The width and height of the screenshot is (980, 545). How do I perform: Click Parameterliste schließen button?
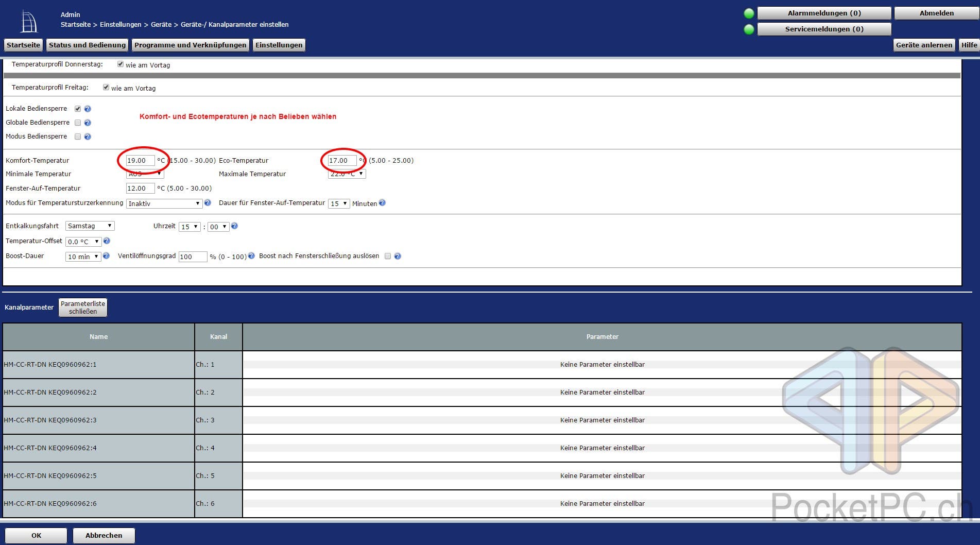click(83, 308)
